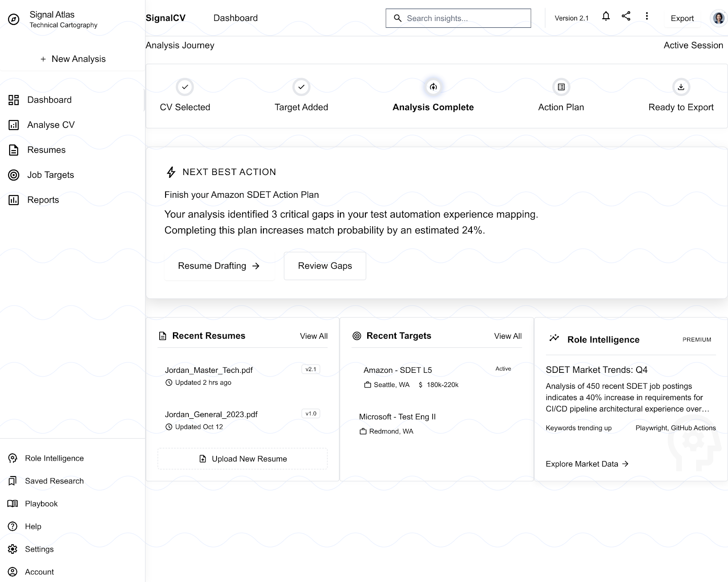Click View All in Recent Resumes

(x=313, y=336)
